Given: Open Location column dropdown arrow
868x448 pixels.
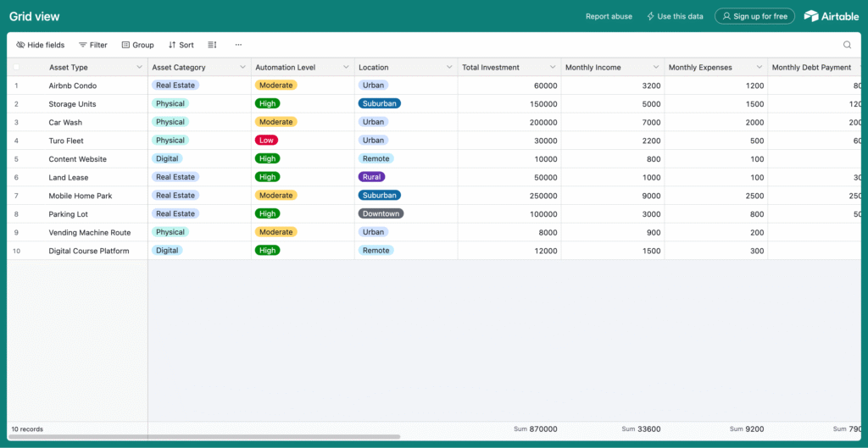Looking at the screenshot, I should coord(449,67).
